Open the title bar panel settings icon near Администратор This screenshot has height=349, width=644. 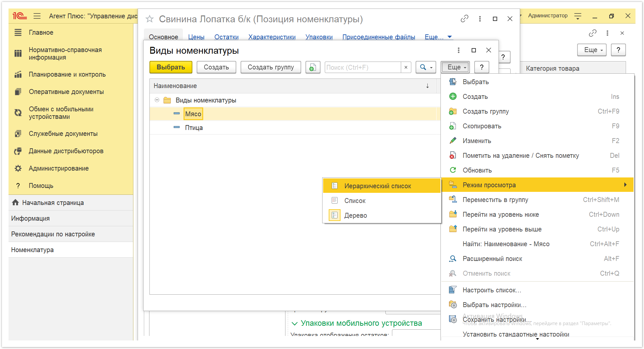tap(578, 16)
